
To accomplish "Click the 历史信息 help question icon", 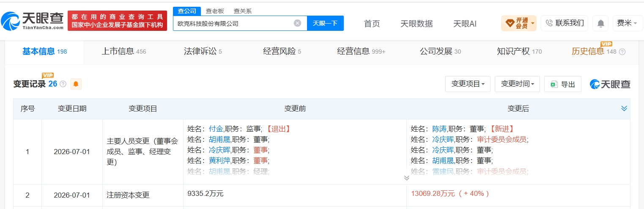I will (x=622, y=52).
